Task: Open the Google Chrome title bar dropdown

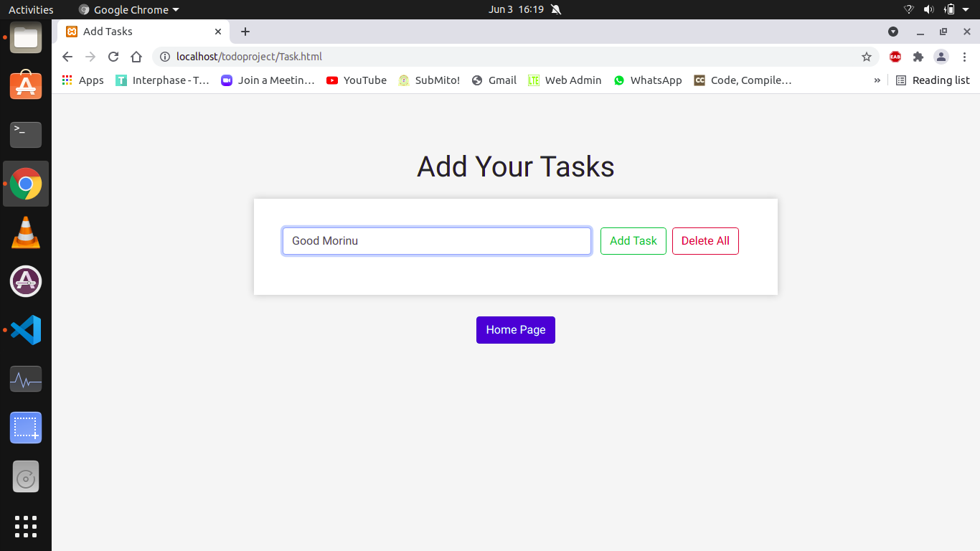Action: [x=128, y=9]
